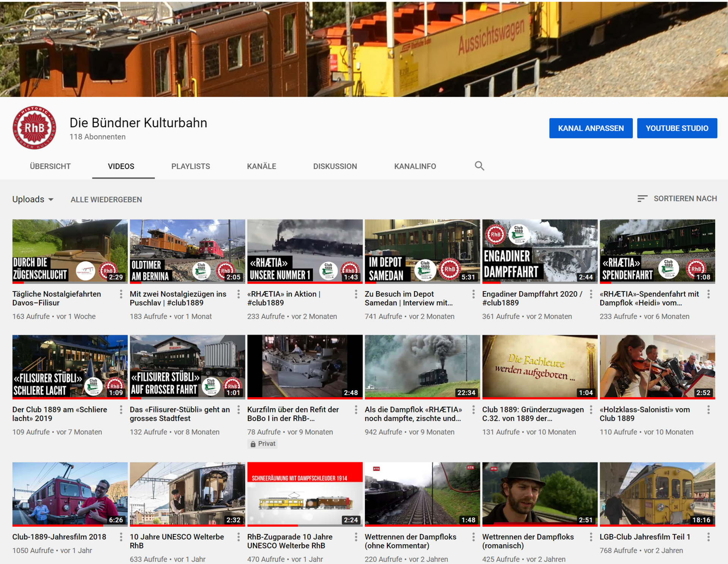Select the Videos tab

[121, 166]
